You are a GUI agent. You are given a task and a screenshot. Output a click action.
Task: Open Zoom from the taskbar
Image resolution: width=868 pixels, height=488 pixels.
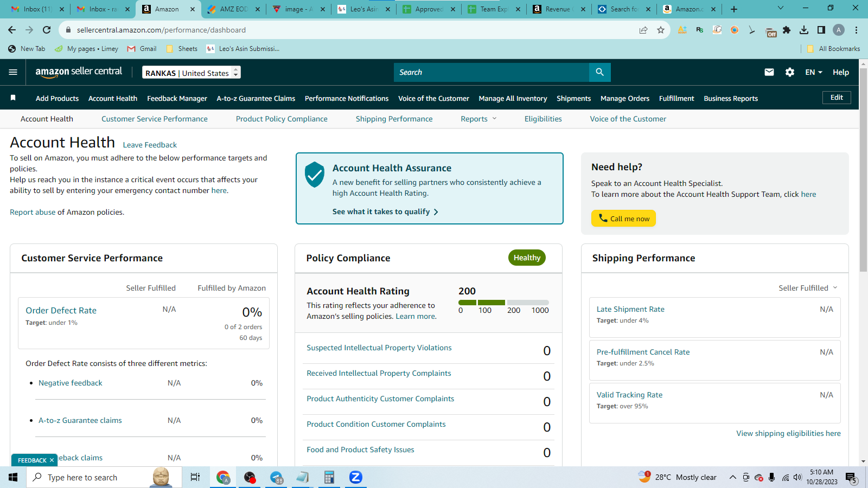(355, 477)
